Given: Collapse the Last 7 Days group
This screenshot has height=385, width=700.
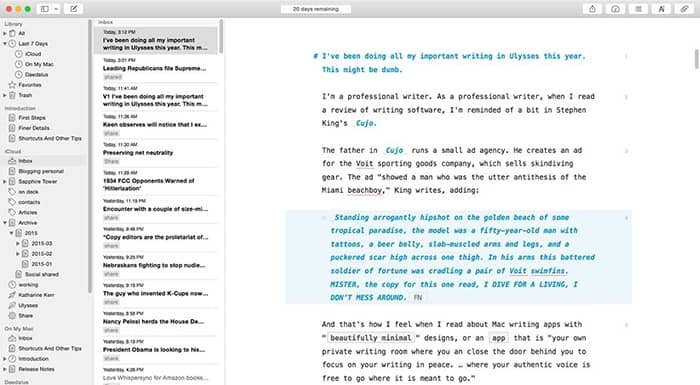Looking at the screenshot, I should [x=5, y=44].
